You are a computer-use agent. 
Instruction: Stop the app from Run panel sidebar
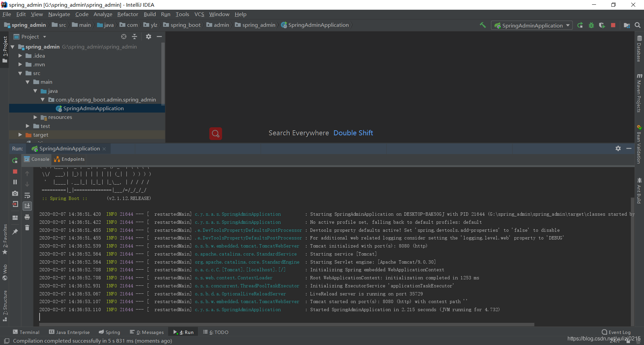tap(15, 171)
